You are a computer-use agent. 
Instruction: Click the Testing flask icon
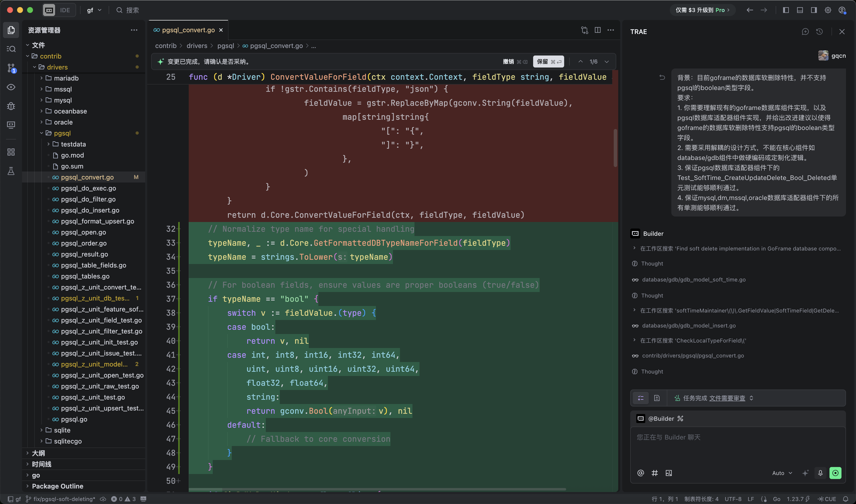click(x=11, y=171)
